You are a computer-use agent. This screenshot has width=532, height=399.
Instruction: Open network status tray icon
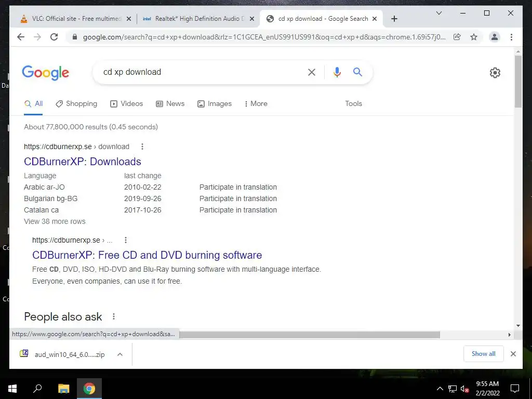pyautogui.click(x=453, y=389)
